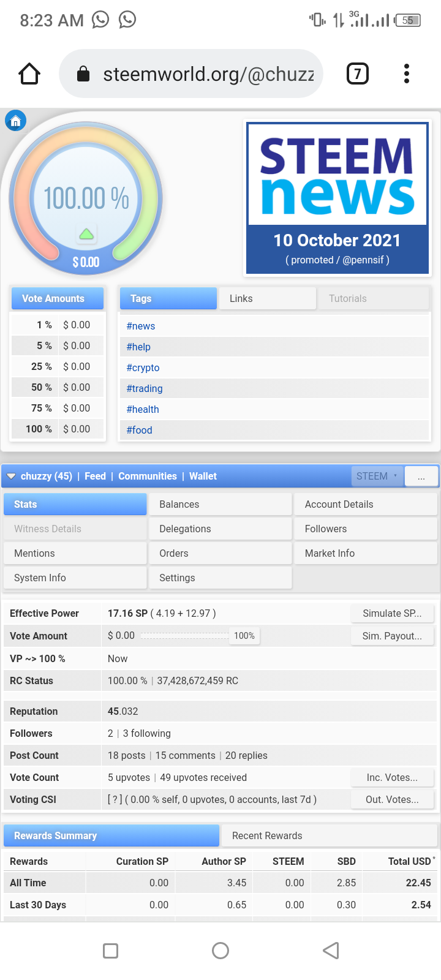
Task: Open the Steem News promoted banner
Action: pyautogui.click(x=337, y=198)
